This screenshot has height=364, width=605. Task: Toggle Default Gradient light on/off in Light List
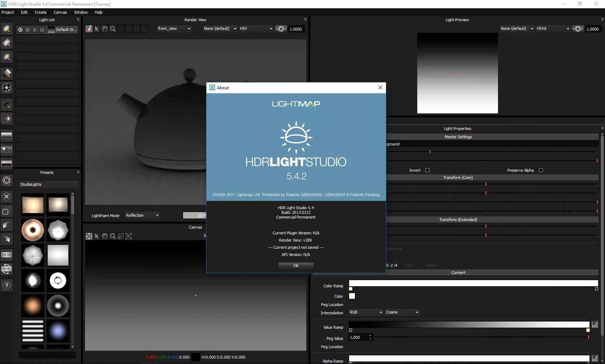(20, 30)
